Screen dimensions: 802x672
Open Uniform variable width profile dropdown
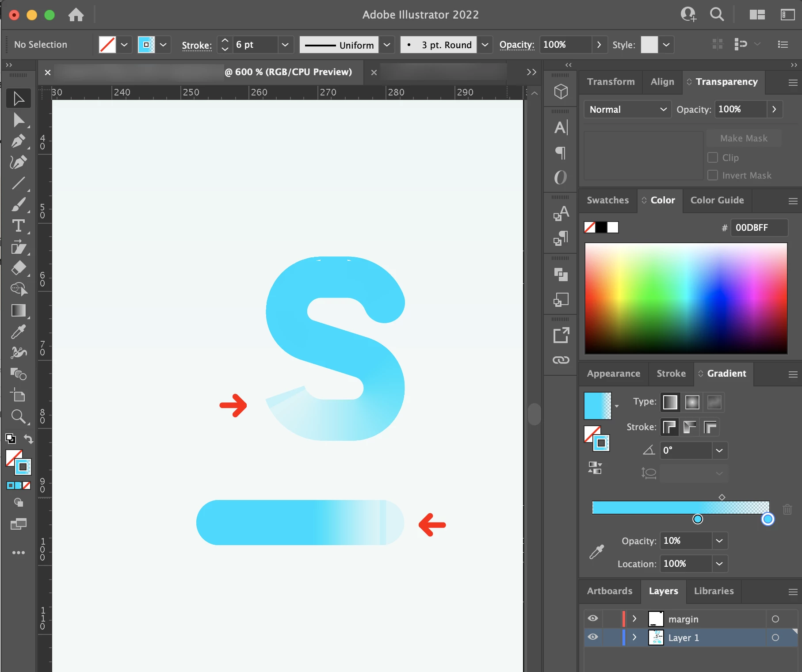tap(387, 45)
